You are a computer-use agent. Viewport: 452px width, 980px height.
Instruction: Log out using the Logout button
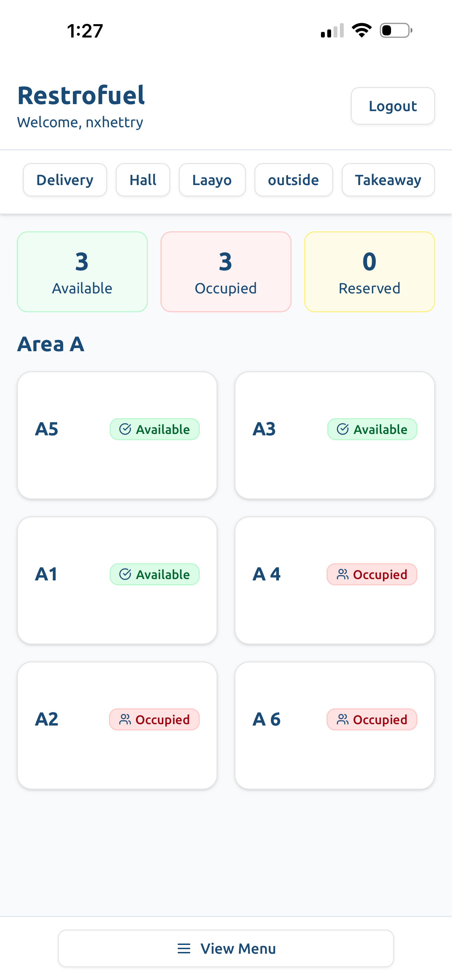pos(393,106)
